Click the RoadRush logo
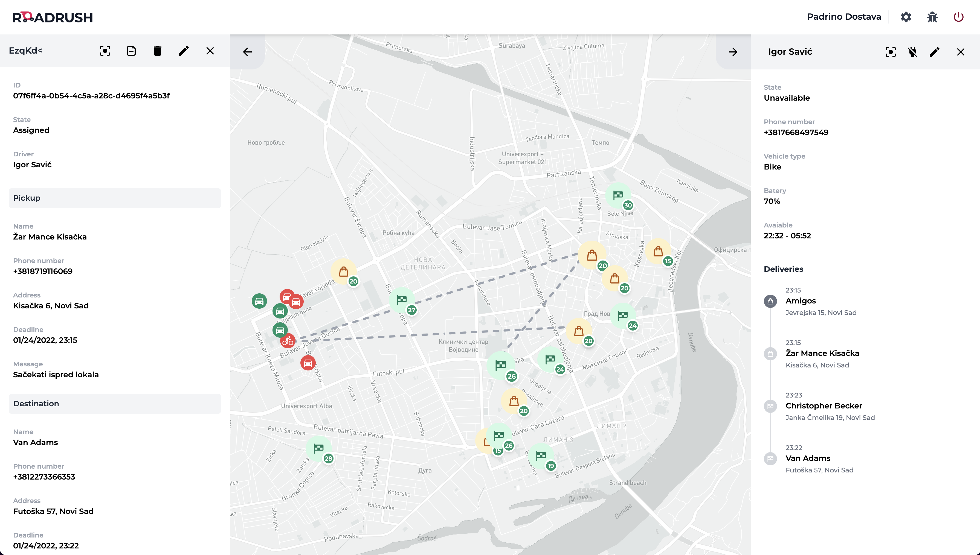This screenshot has height=555, width=980. click(53, 17)
